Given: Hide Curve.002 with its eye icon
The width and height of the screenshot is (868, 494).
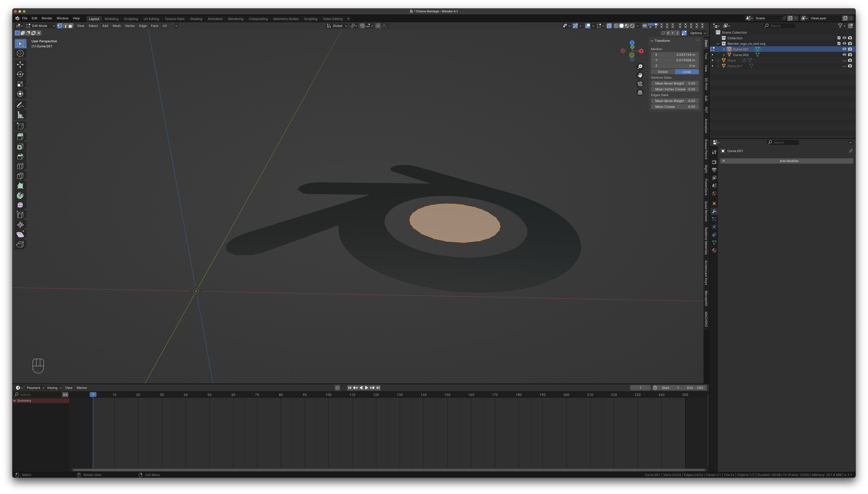Looking at the screenshot, I should coord(844,55).
